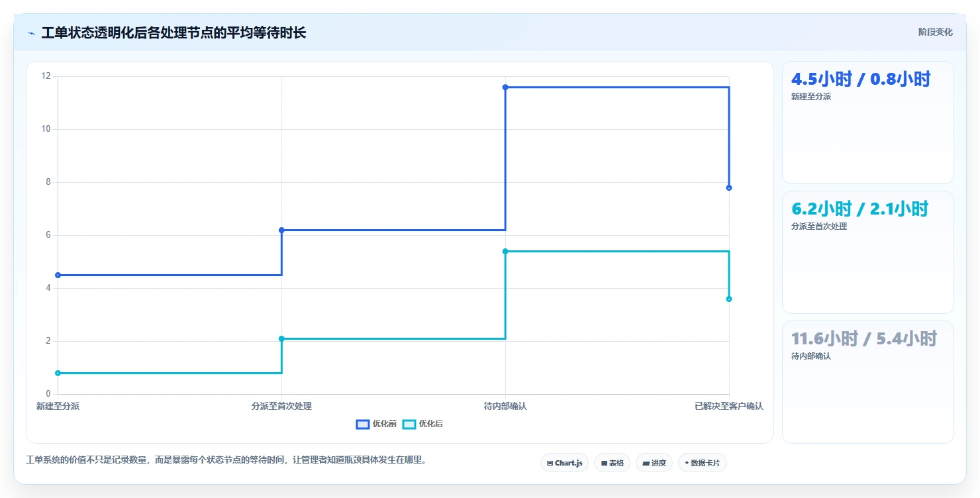Click the 优化后 data point at 新建至分派
Viewport: 980px width, 498px height.
coord(58,373)
